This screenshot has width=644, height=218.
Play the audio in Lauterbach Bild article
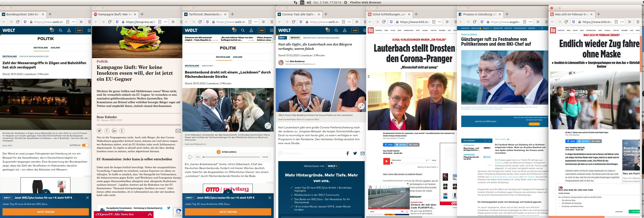coord(386,161)
